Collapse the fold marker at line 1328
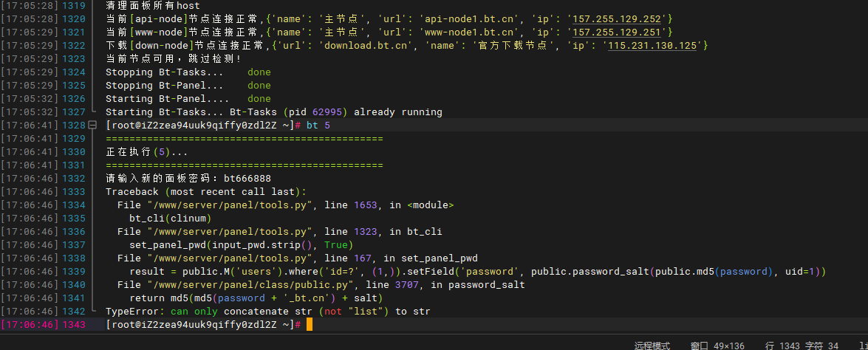 point(93,126)
